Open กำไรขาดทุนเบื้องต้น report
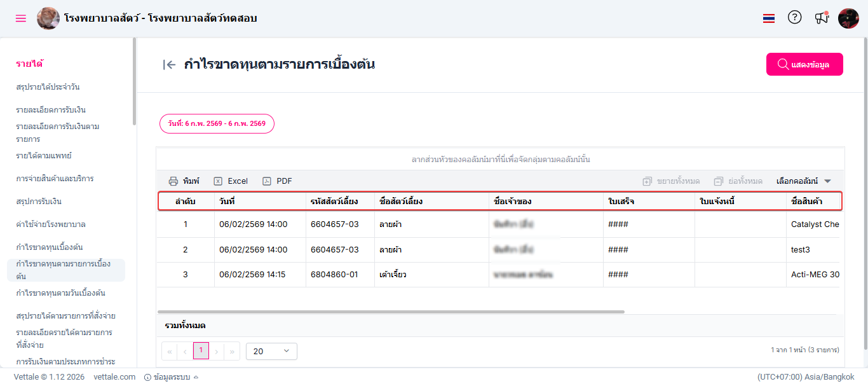868x386 pixels. point(50,247)
